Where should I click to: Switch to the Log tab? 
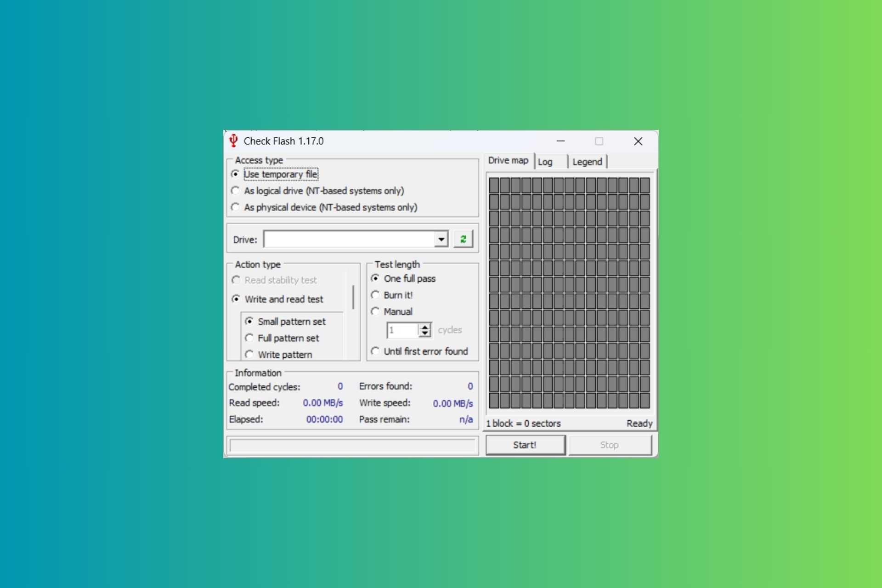point(545,162)
